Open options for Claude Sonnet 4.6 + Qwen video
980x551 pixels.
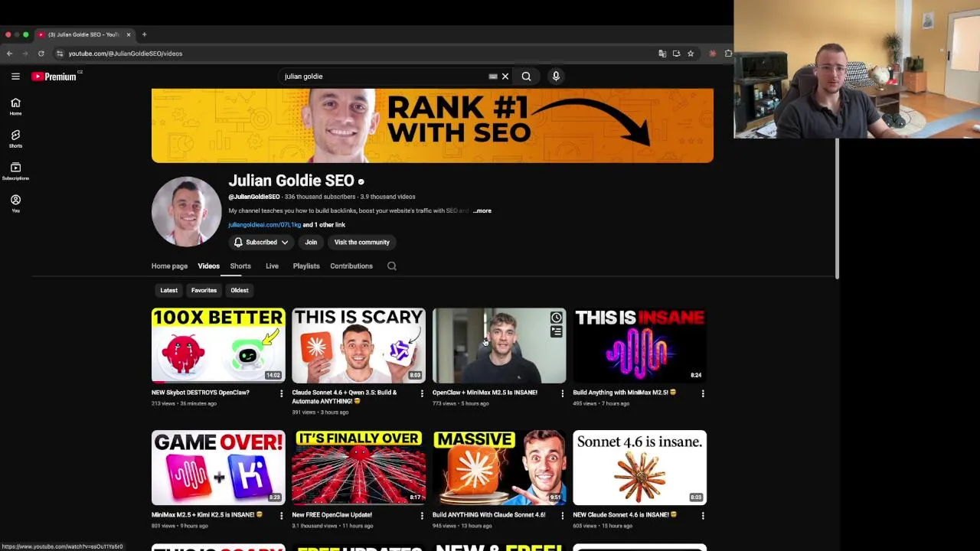tap(422, 393)
